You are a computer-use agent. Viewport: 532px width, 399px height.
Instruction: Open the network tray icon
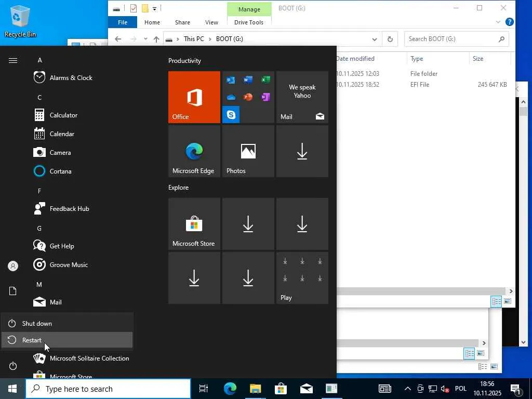[433, 389]
